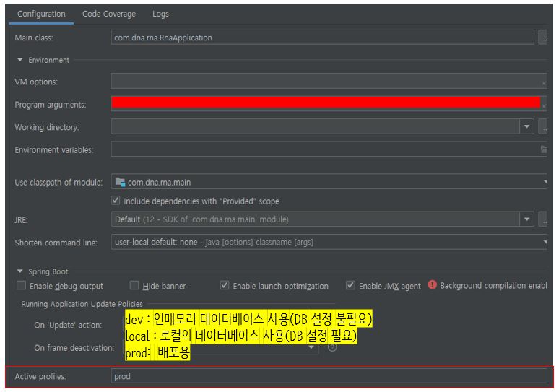This screenshot has width=559, height=392.
Task: Switch to the Configuration tab
Action: [x=41, y=14]
